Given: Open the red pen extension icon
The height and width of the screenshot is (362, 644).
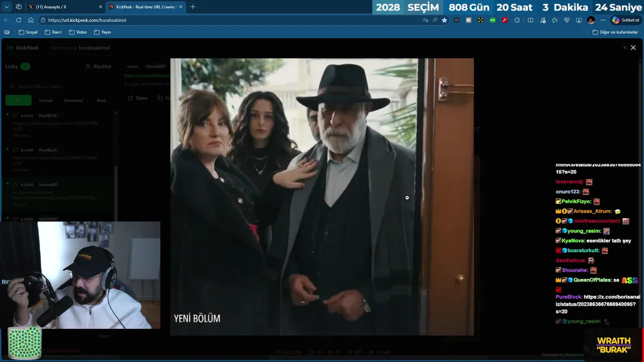Looking at the screenshot, I should coord(505,20).
